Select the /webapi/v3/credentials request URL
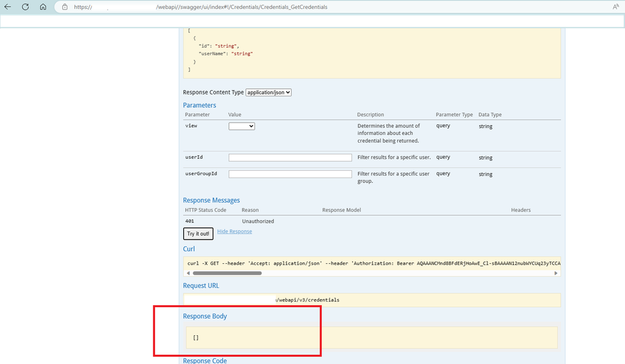Screen dimensions: 625x364 pos(307,300)
